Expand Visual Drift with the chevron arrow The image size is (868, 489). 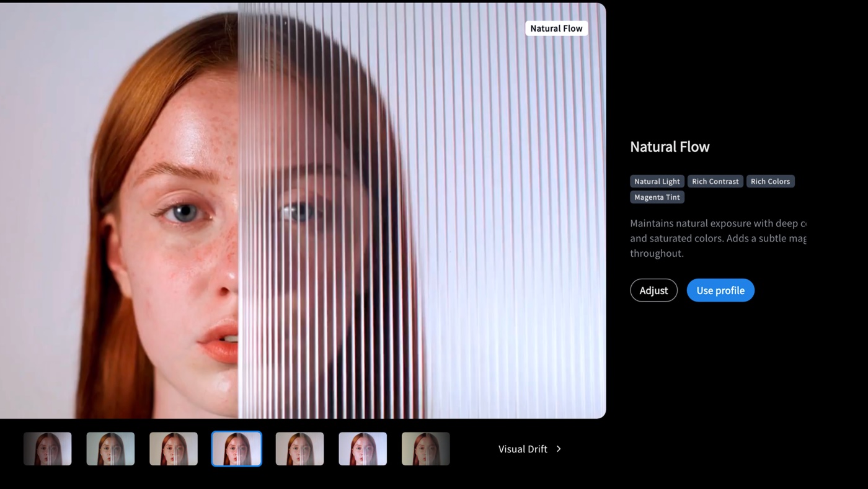click(559, 449)
